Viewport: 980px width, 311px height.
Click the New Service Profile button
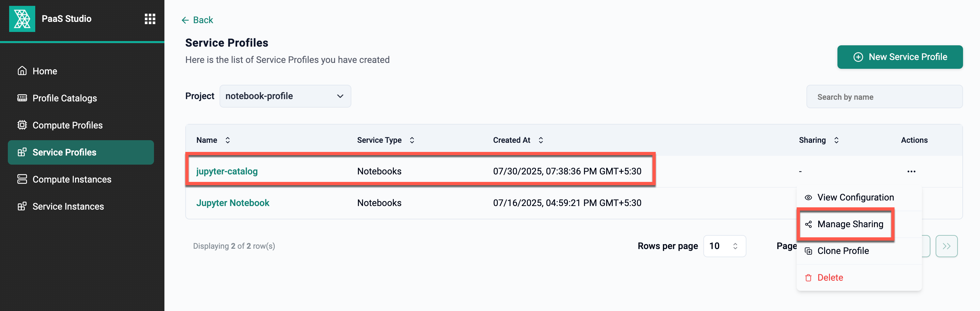[x=900, y=57]
